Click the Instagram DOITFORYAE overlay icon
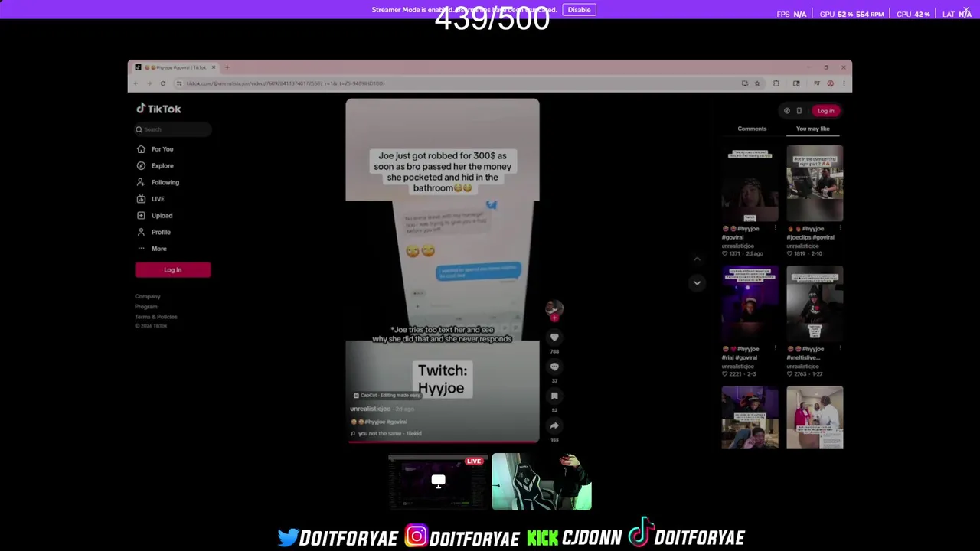Viewport: 980px width, 551px height. pyautogui.click(x=416, y=536)
